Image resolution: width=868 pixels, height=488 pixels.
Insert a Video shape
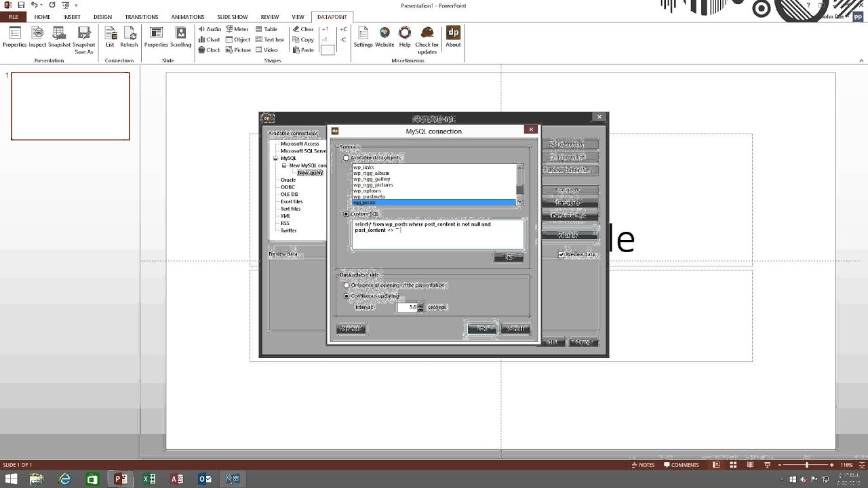pos(267,50)
